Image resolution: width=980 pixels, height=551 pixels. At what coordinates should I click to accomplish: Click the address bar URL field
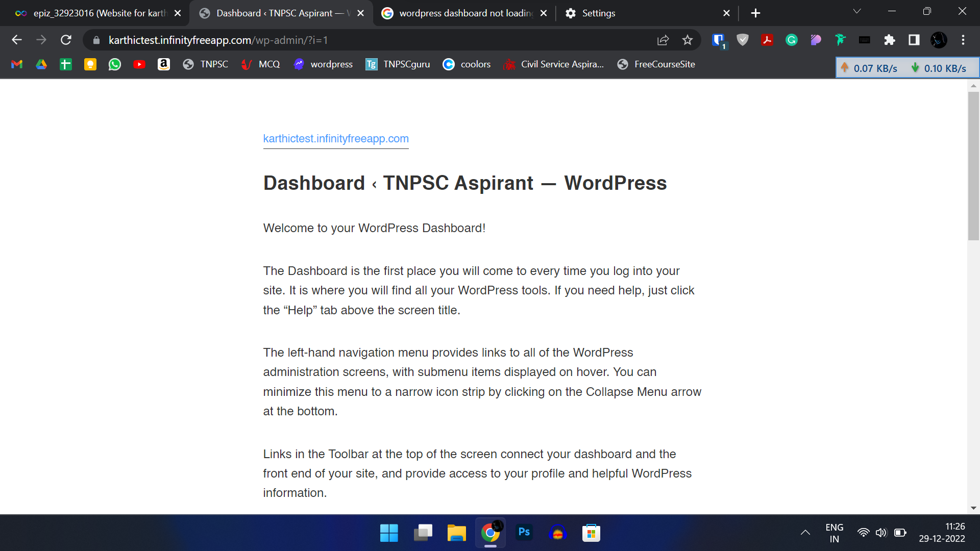[x=357, y=40]
